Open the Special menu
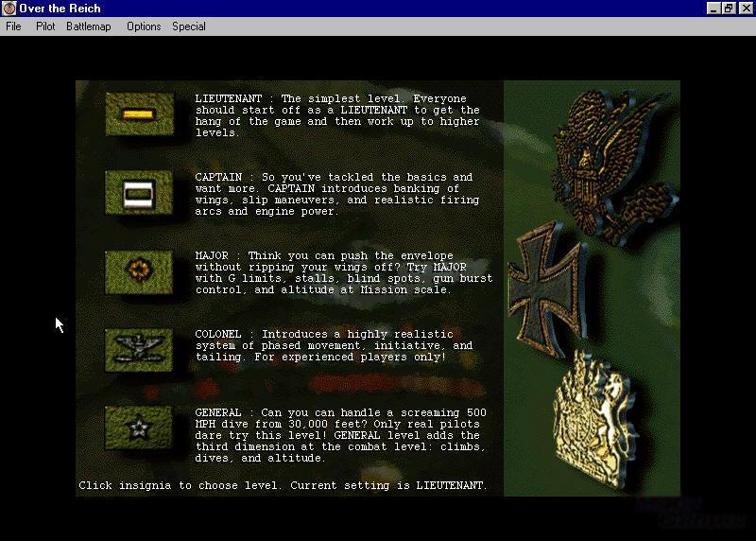Viewport: 756px width, 541px height. (189, 26)
